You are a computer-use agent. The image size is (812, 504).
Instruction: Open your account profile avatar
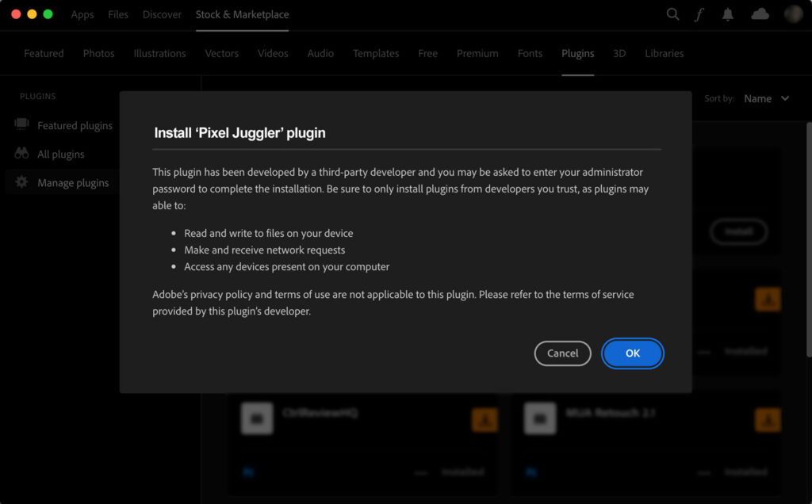click(794, 13)
